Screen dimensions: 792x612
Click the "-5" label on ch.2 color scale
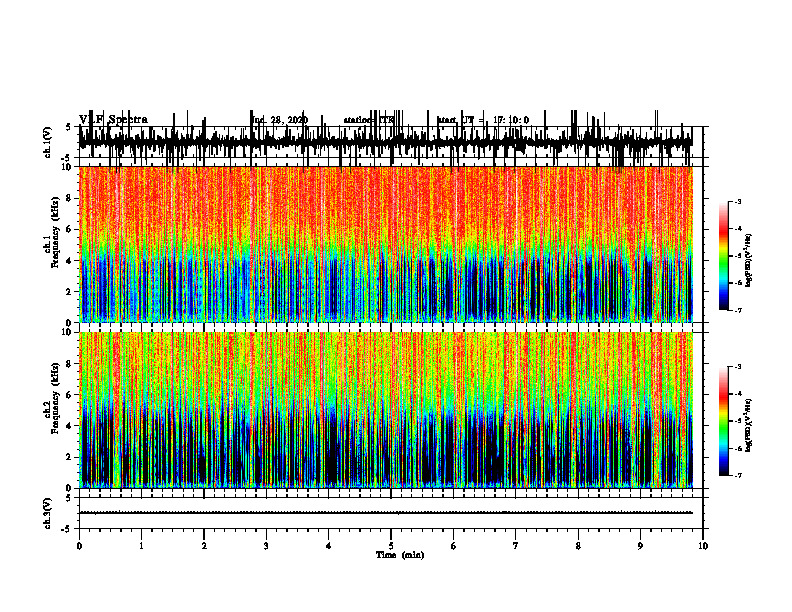(738, 422)
